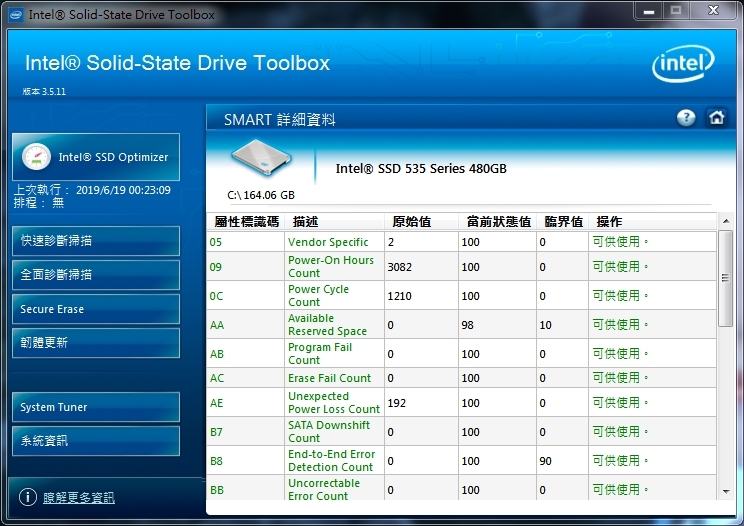This screenshot has height=526, width=744.
Task: Select Power-On Hours Count row
Action: (461, 267)
